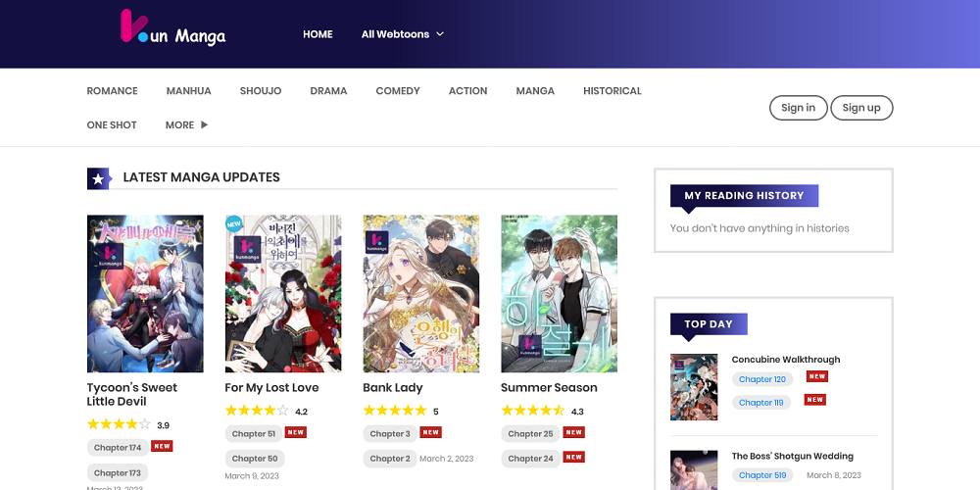Select the ACTION genre
Screen dimensions: 980x490
[x=467, y=90]
